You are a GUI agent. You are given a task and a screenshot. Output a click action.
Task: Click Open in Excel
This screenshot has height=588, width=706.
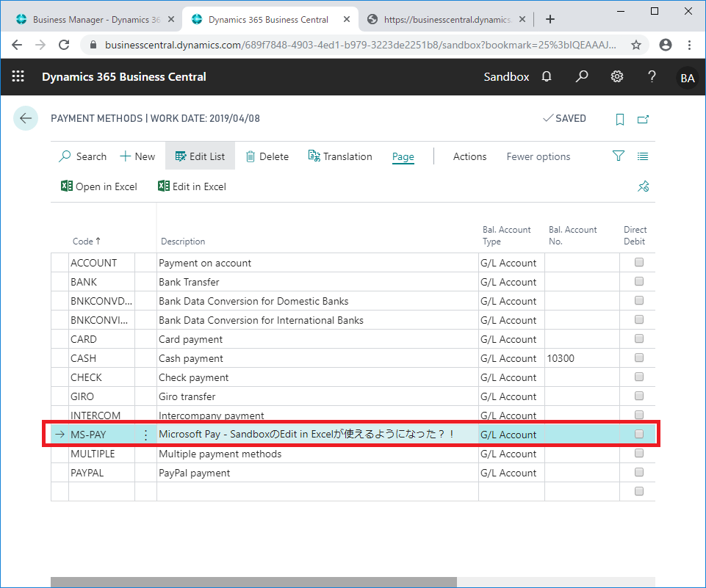(98, 186)
